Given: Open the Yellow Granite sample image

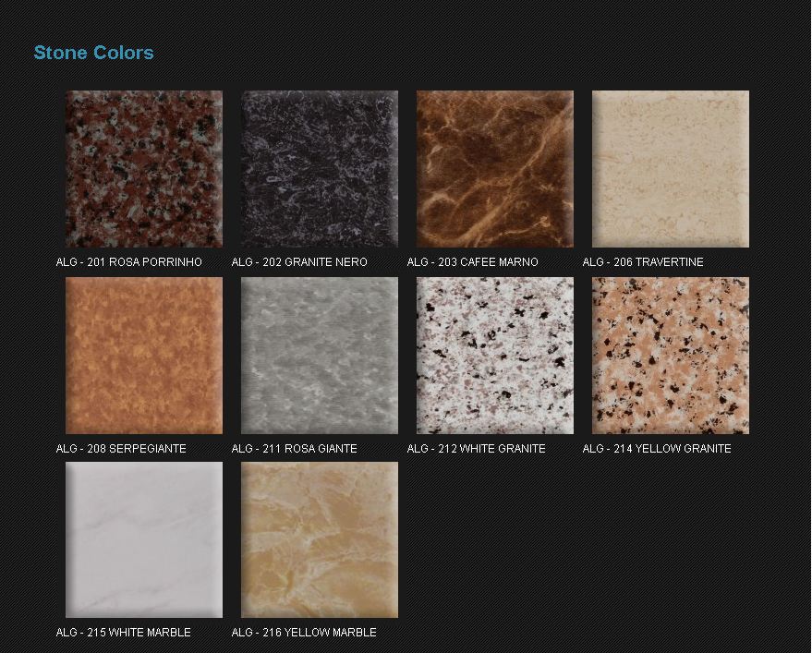Looking at the screenshot, I should [671, 356].
